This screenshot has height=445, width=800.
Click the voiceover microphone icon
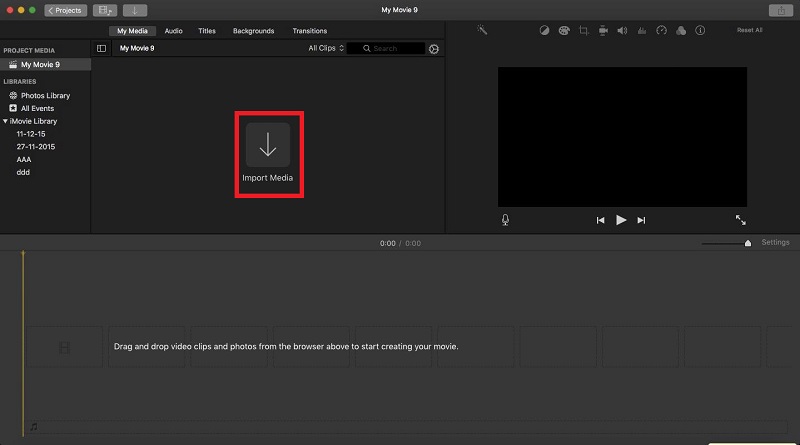505,220
